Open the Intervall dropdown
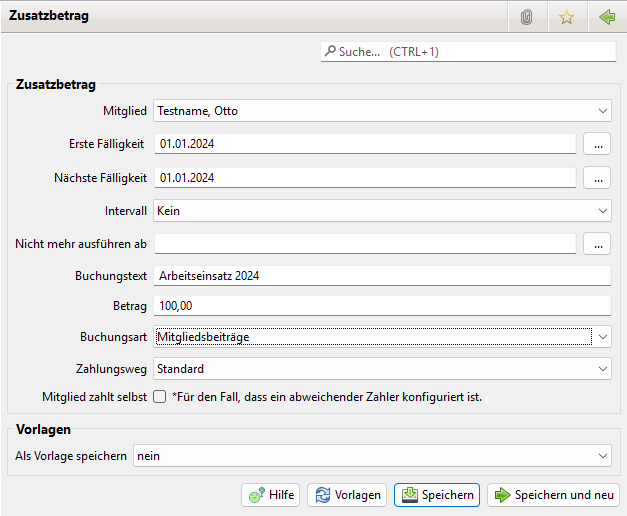This screenshot has height=516, width=627. (x=602, y=211)
